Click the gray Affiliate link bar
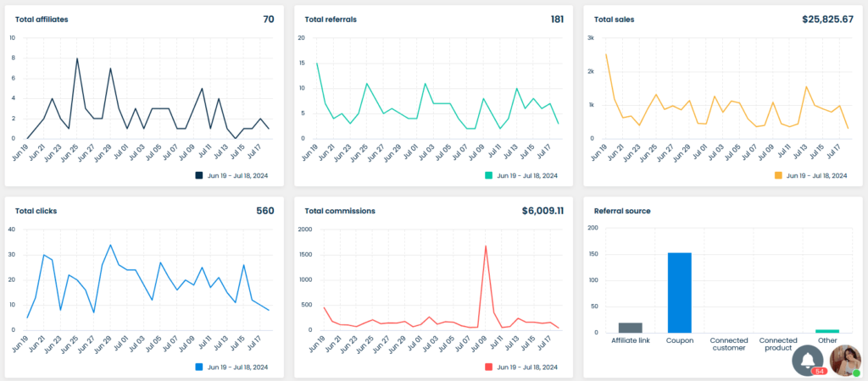This screenshot has width=868, height=381. 630,328
